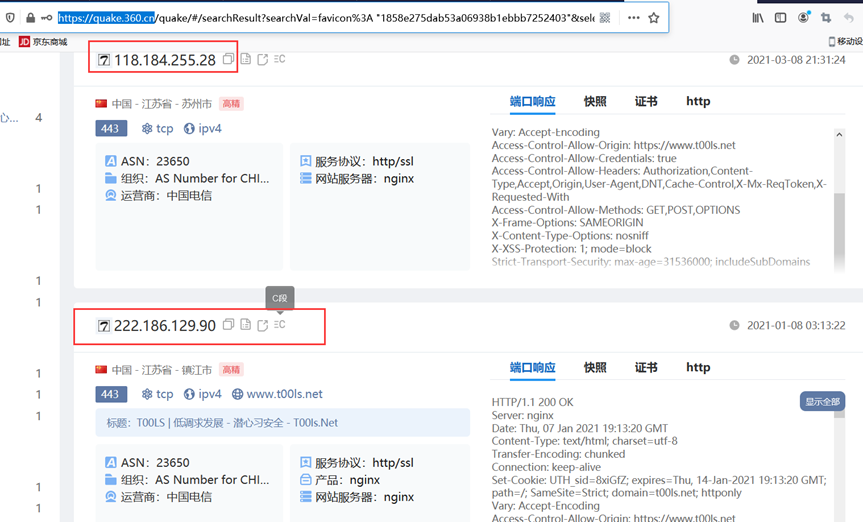Click the external link icon beside 118.184.255.28
Image resolution: width=863 pixels, height=522 pixels.
(x=263, y=59)
